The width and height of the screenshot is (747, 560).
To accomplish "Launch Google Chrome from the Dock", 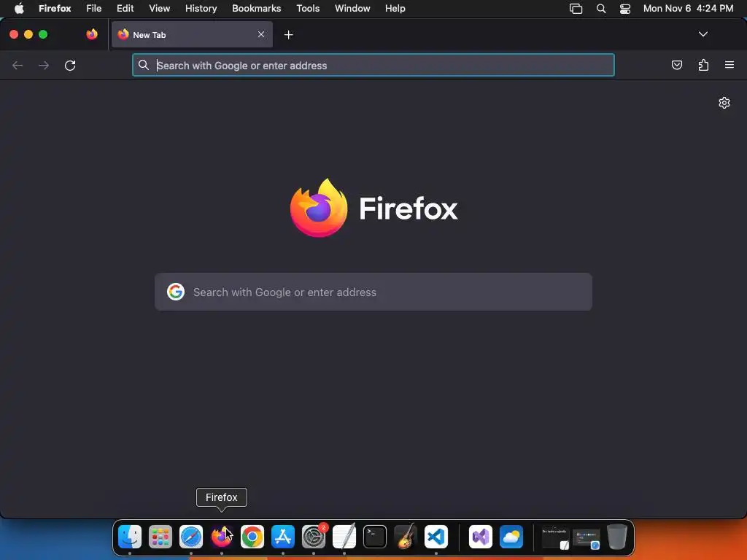I will tap(252, 537).
